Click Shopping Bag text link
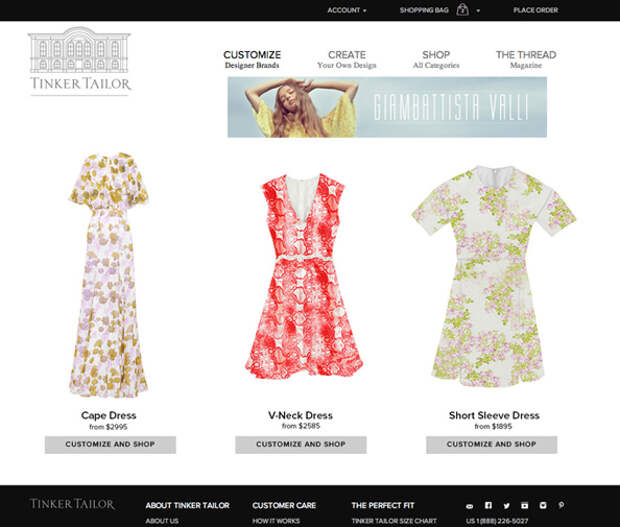The image size is (620, 527). [x=424, y=10]
